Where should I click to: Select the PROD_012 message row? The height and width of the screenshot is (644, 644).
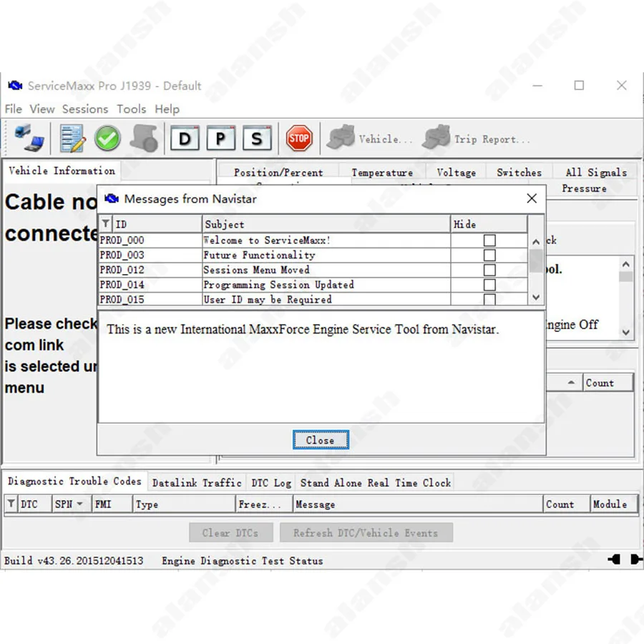pos(313,270)
